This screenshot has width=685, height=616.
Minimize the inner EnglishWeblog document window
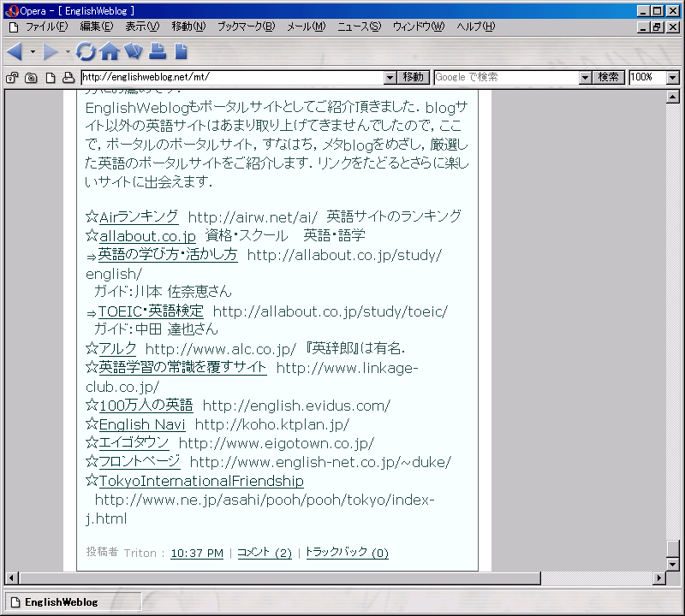point(643,27)
